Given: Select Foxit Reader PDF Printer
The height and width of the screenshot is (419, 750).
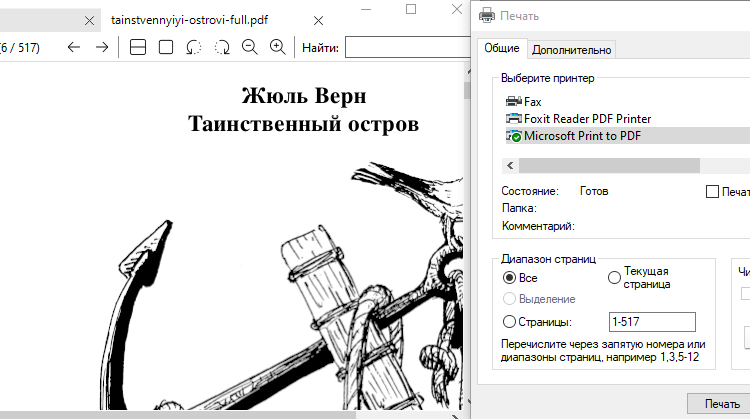Looking at the screenshot, I should pos(579,119).
